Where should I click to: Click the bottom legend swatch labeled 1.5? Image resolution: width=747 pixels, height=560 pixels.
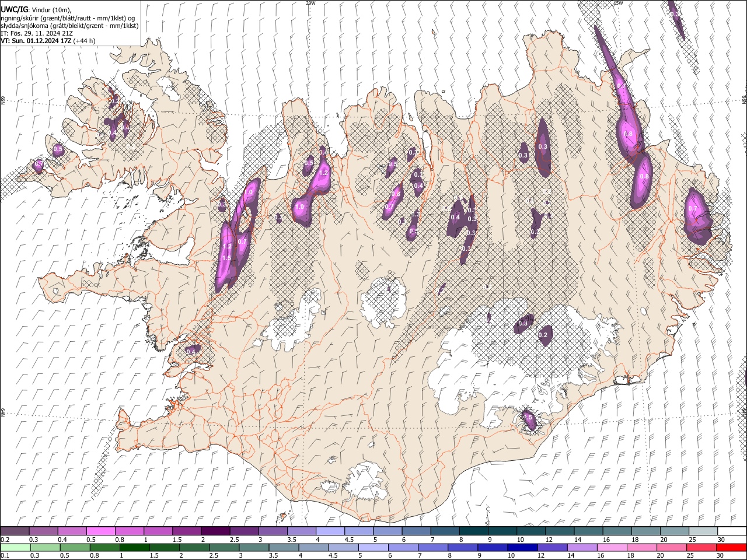click(x=164, y=547)
